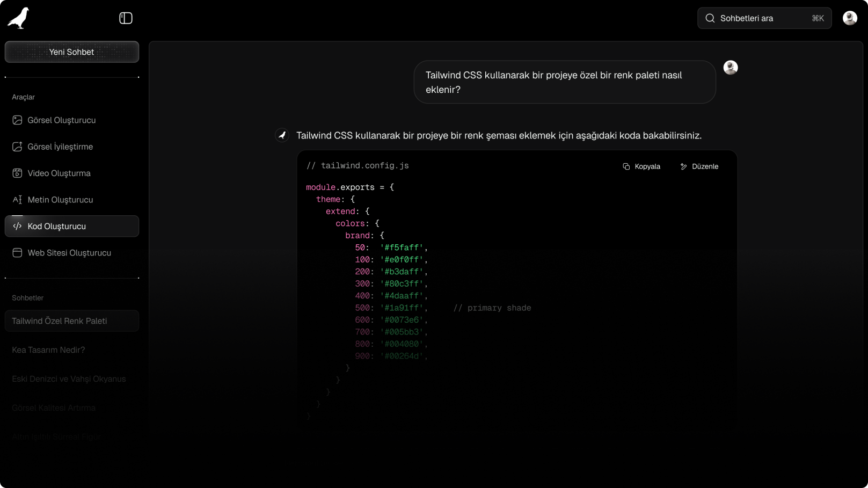This screenshot has height=488, width=868.
Task: Click the assistant bird avatar beside the reply
Action: pos(282,135)
